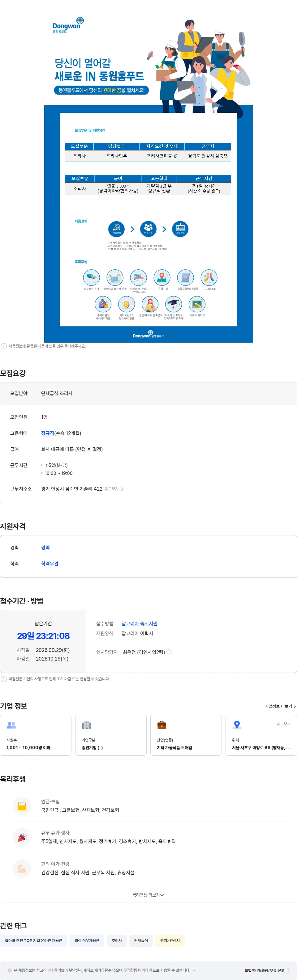Open 불법/허위/과장/오류 신고 link

(267, 970)
